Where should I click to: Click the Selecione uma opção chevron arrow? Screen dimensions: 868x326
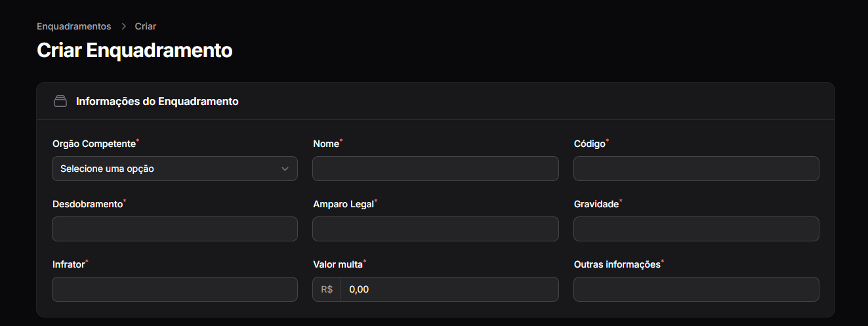(x=285, y=169)
